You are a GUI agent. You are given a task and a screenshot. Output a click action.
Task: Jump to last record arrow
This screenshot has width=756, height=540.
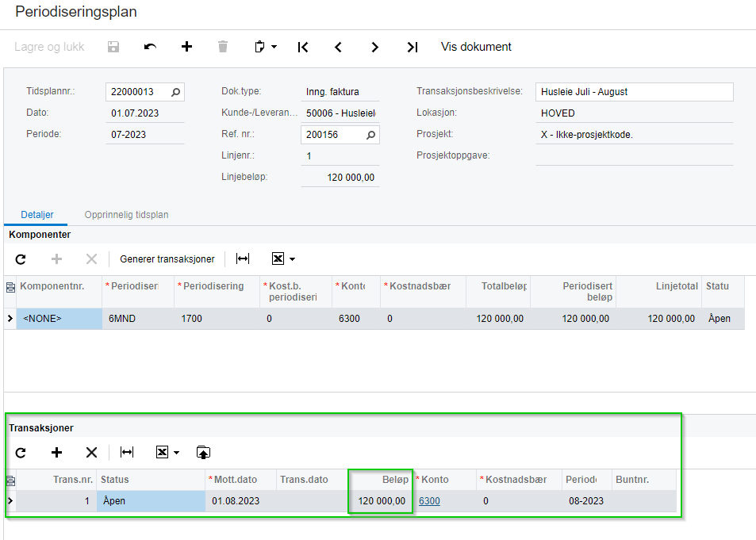pos(412,47)
